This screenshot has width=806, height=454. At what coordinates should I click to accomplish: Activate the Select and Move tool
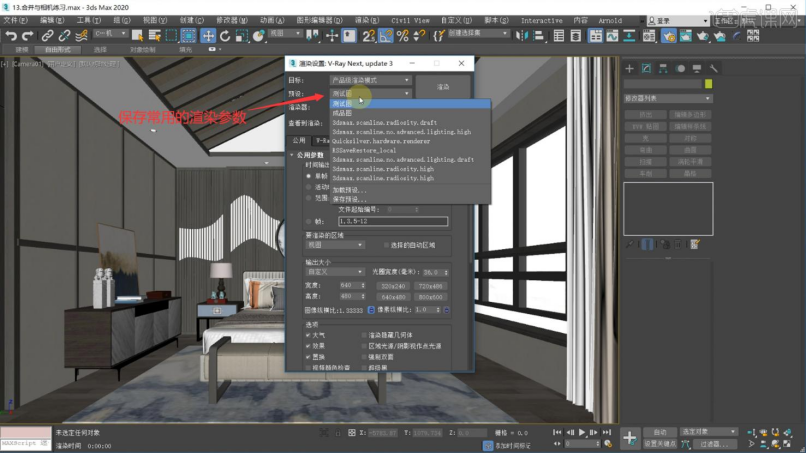click(208, 35)
